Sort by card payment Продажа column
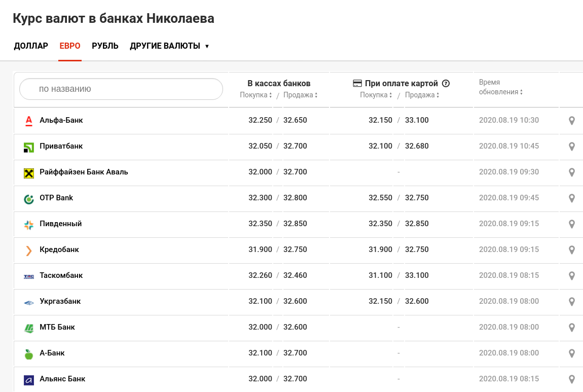 pos(422,95)
